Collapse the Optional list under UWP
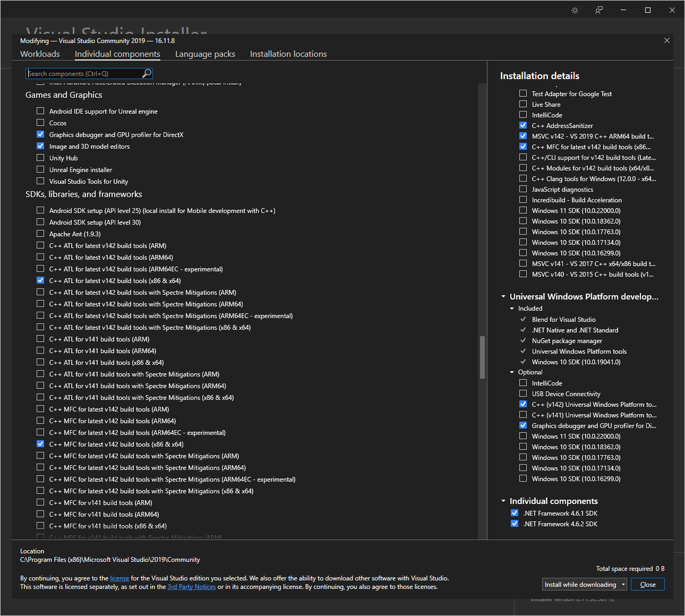Screen dimensions: 685x616 pos(512,372)
